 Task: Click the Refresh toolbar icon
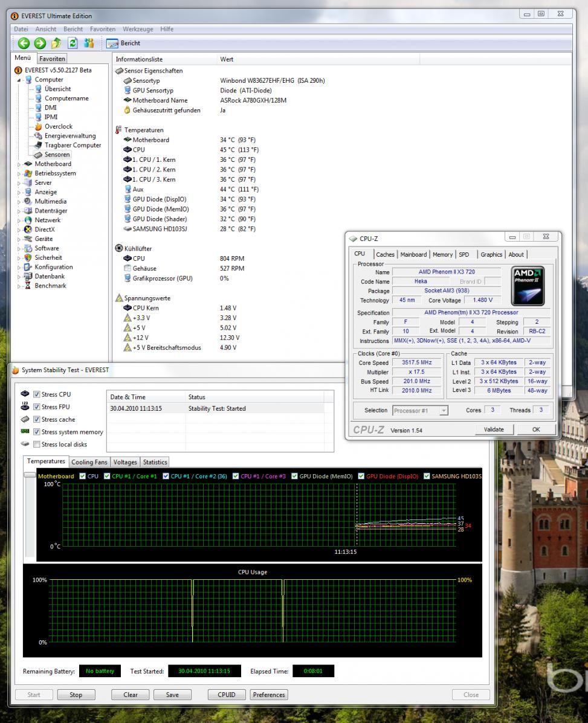coord(73,43)
